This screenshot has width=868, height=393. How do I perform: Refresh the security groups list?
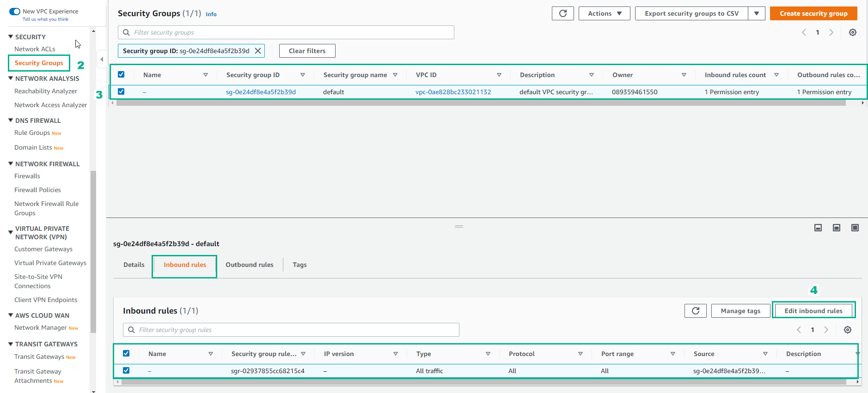click(562, 13)
